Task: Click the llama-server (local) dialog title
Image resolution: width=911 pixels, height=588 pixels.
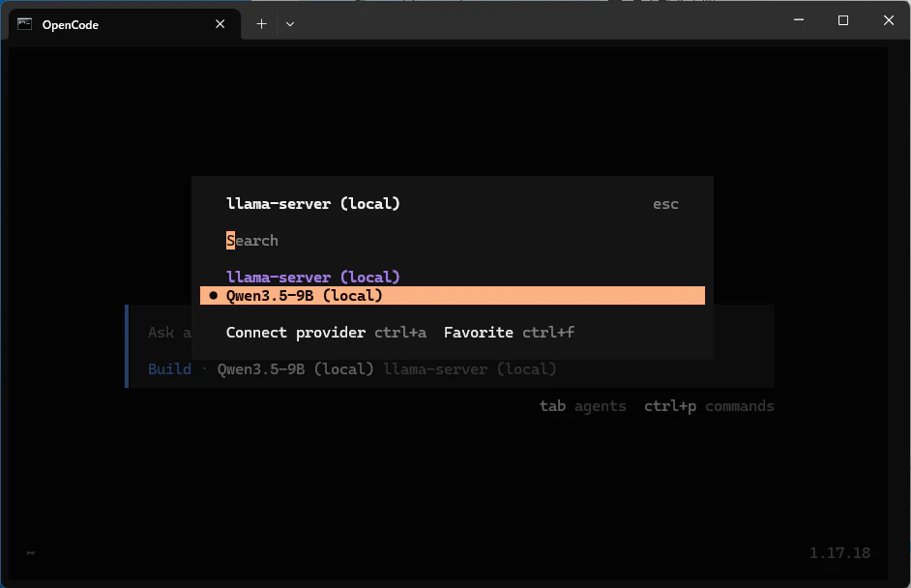Action: (312, 204)
